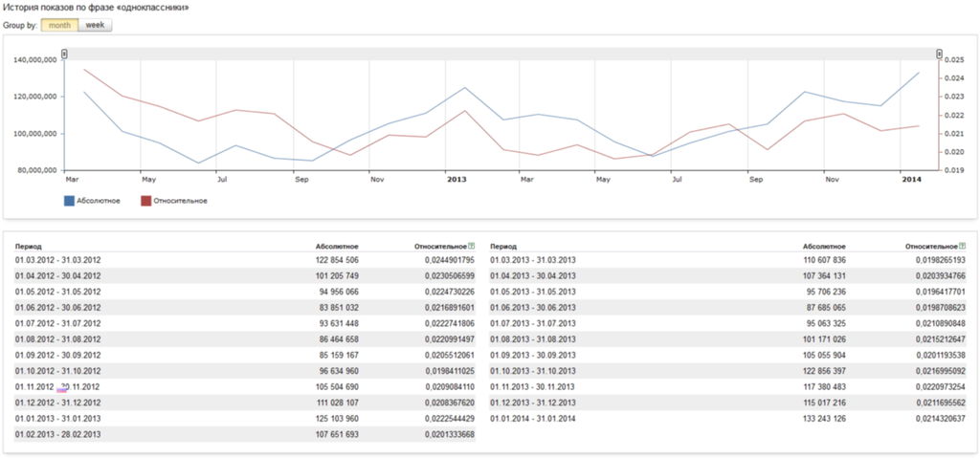Click the red Относительное legend swatch
Screen dimensions: 980x458
coord(145,201)
